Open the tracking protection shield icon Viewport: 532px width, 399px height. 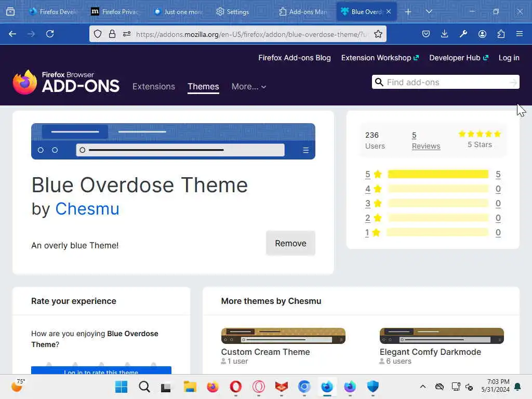[x=98, y=34]
